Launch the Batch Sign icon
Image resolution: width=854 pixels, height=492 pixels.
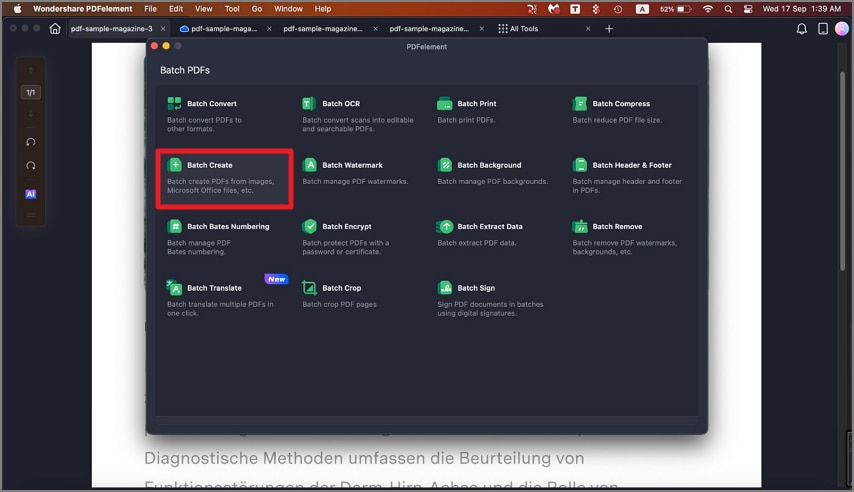(444, 287)
